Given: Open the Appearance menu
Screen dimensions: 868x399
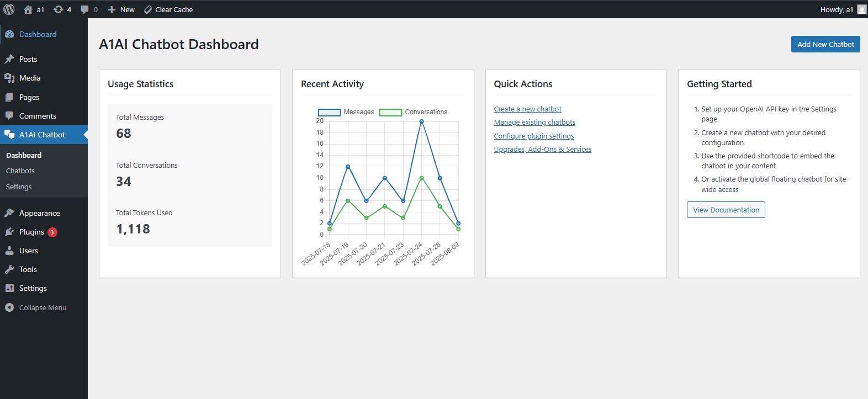Looking at the screenshot, I should (39, 213).
